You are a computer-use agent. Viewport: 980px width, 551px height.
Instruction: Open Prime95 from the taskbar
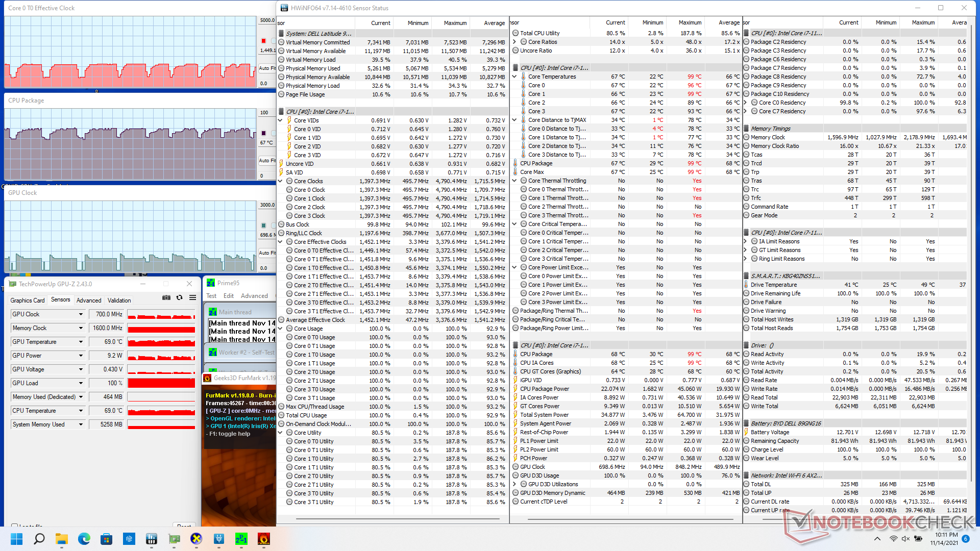pos(241,539)
